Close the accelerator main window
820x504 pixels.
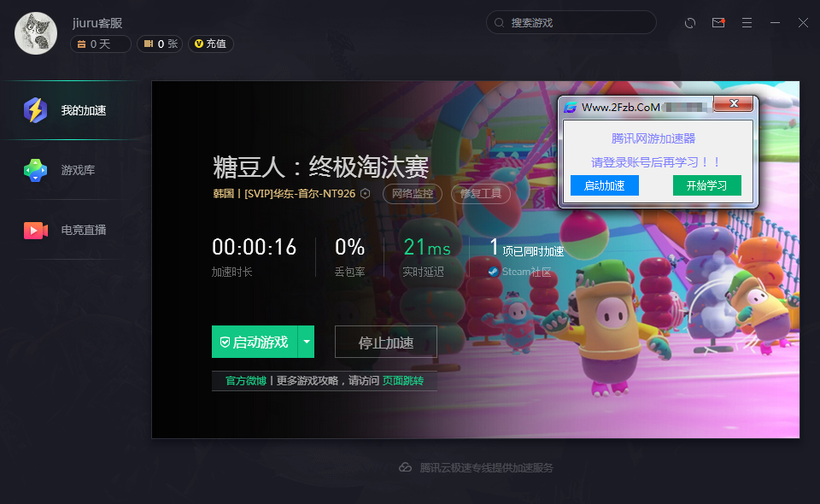(x=803, y=22)
